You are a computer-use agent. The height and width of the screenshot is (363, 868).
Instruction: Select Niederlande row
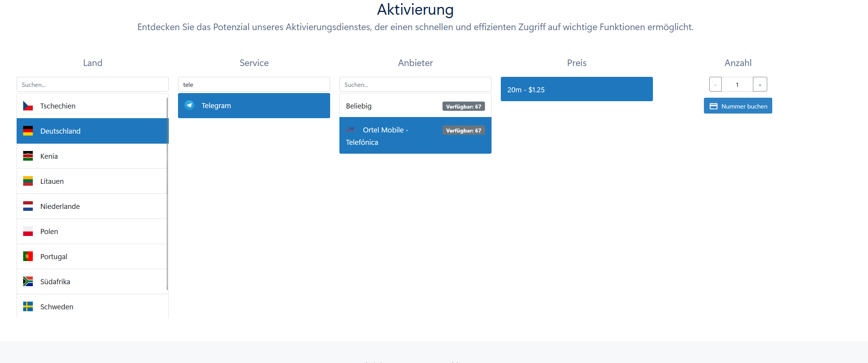click(x=93, y=206)
